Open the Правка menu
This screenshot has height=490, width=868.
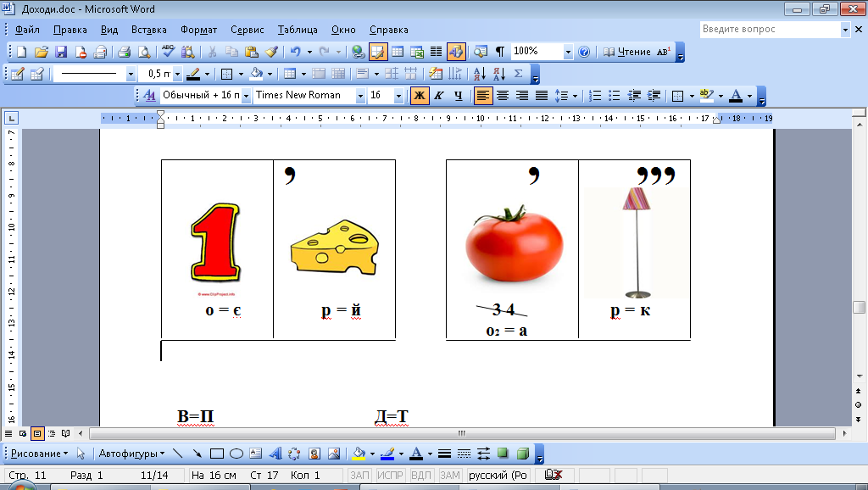[x=70, y=30]
